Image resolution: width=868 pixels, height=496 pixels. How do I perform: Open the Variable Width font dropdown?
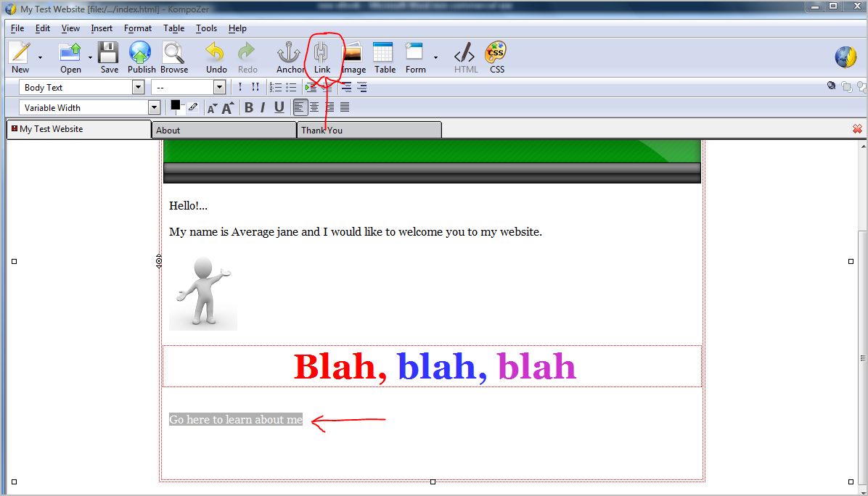153,108
